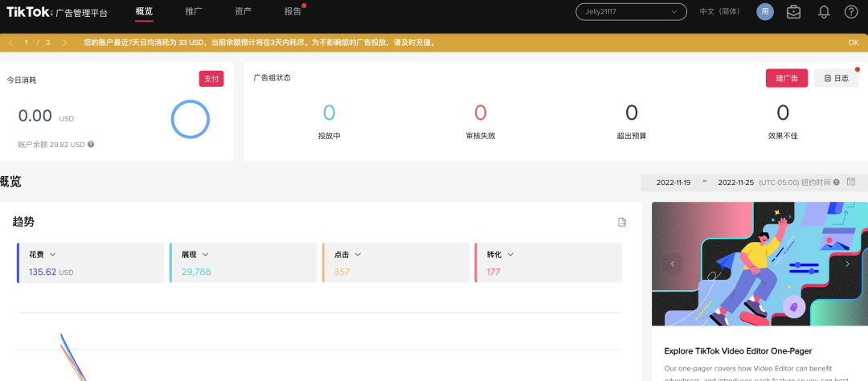Go to previous notice in yellow banner
Viewport: 868px width, 381px height.
(x=11, y=43)
